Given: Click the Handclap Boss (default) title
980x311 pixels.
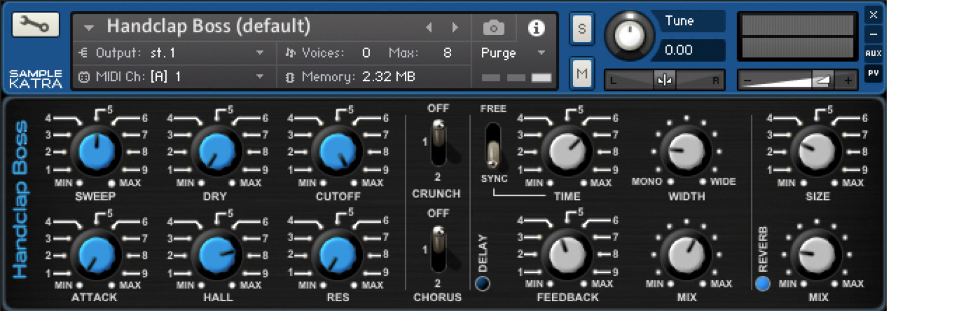Looking at the screenshot, I should [208, 26].
